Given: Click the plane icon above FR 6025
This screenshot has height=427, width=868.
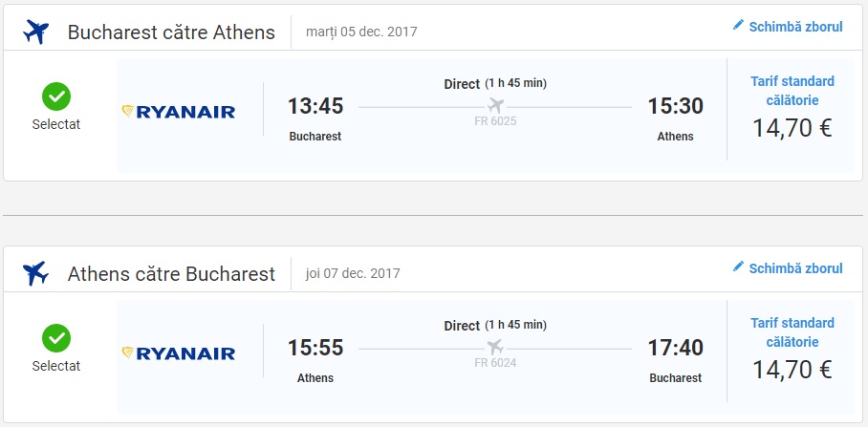Looking at the screenshot, I should (495, 104).
